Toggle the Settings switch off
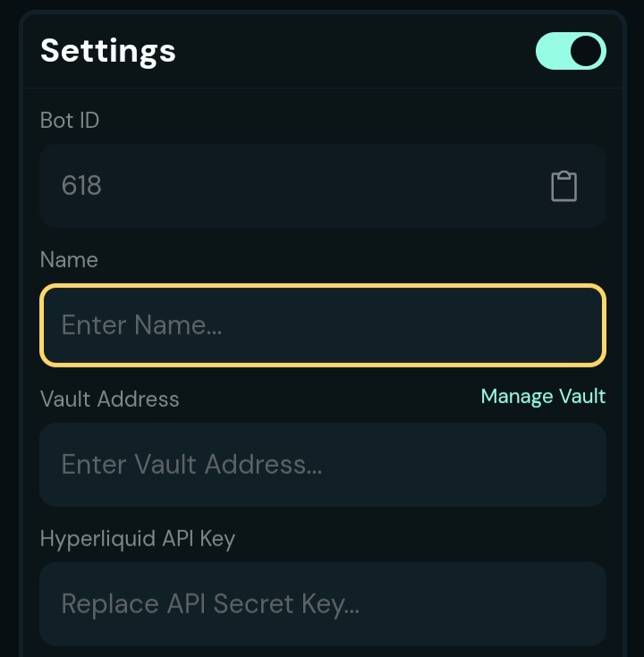 point(571,51)
